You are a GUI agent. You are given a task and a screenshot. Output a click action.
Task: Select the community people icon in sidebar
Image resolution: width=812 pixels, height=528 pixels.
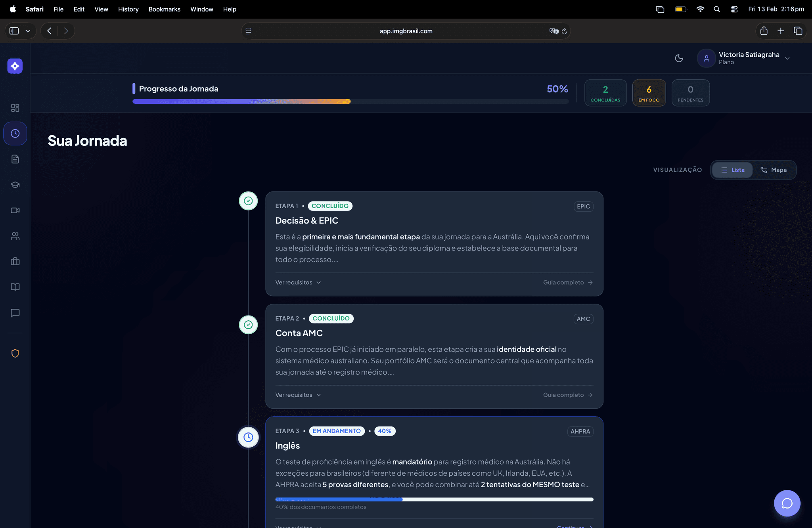tap(15, 236)
